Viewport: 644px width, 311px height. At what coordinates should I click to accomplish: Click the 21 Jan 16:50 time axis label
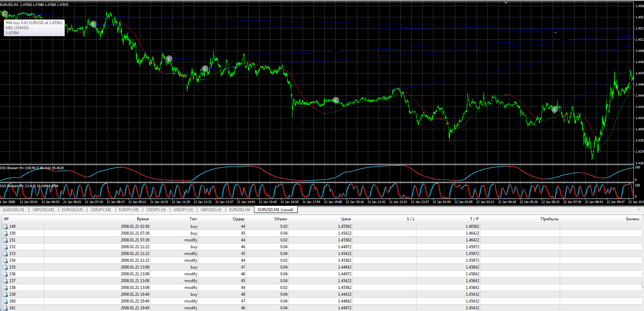coord(289,202)
